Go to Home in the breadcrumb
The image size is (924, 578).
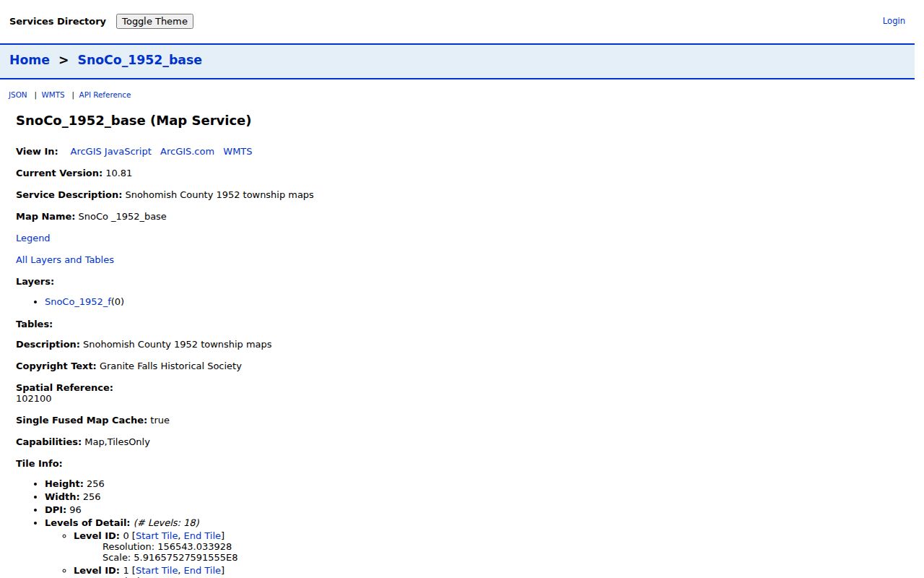[30, 60]
